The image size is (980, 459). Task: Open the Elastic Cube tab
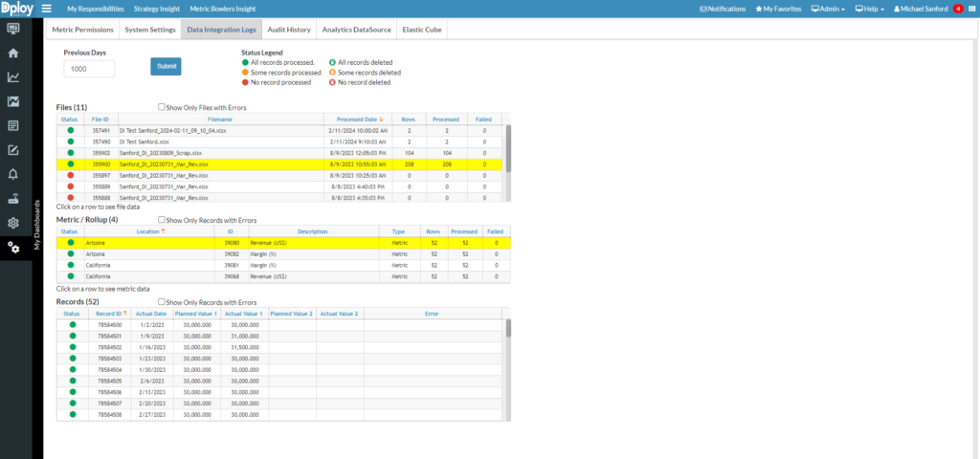(421, 30)
